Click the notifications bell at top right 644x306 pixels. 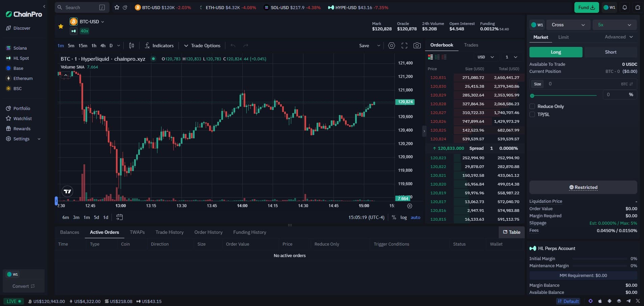point(624,7)
